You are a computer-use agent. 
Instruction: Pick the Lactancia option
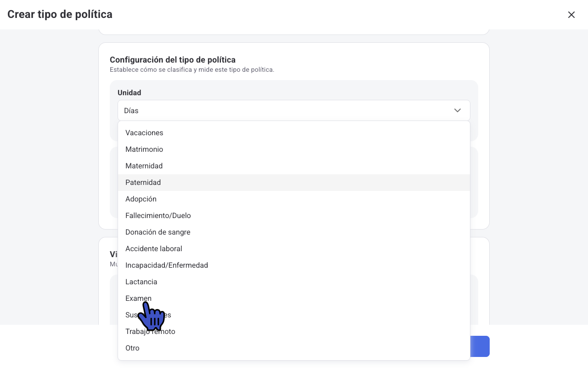(294, 282)
